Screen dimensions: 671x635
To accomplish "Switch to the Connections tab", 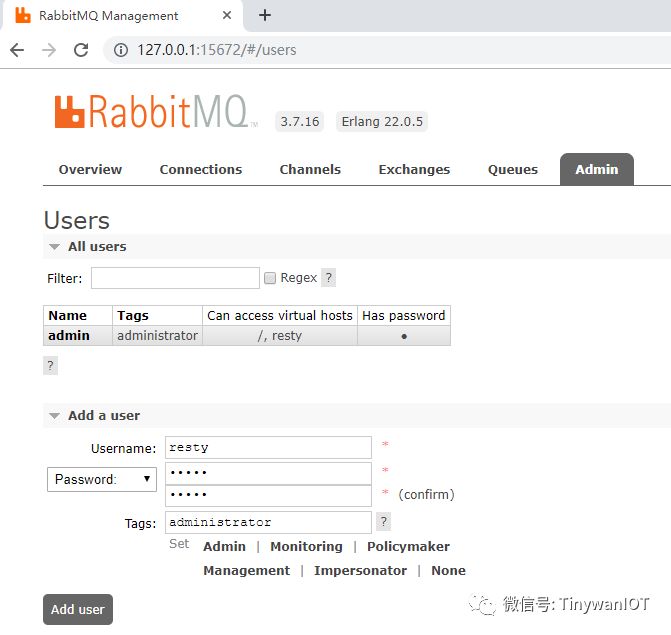I will pos(201,169).
